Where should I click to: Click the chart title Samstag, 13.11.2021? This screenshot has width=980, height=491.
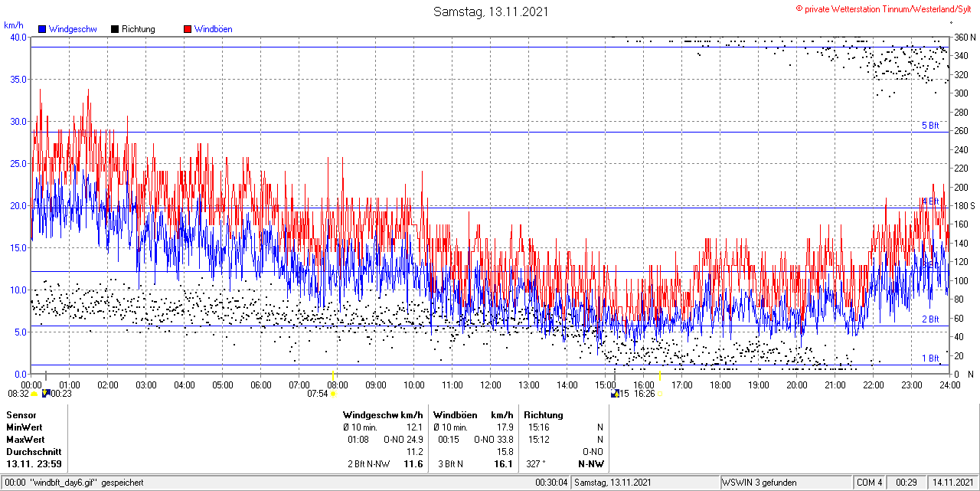[491, 11]
